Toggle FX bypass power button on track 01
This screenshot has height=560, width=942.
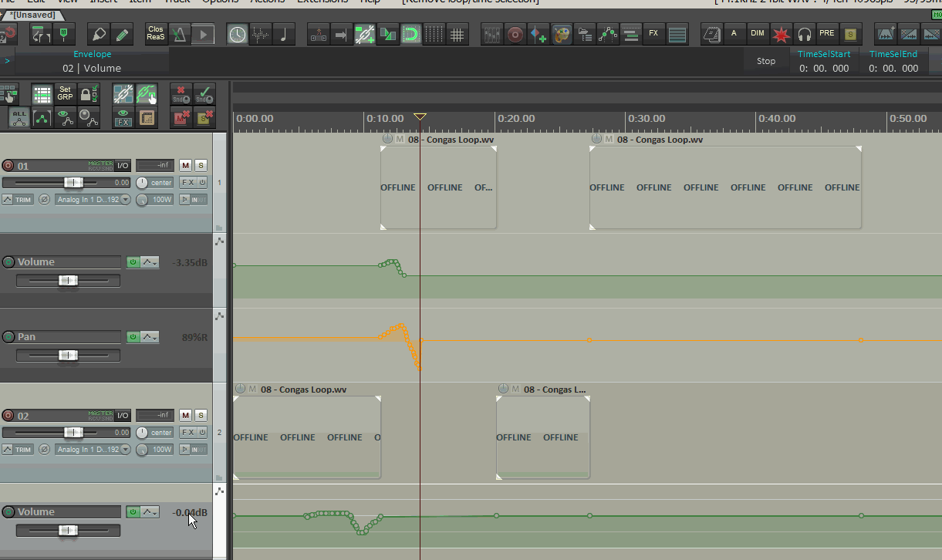(202, 183)
